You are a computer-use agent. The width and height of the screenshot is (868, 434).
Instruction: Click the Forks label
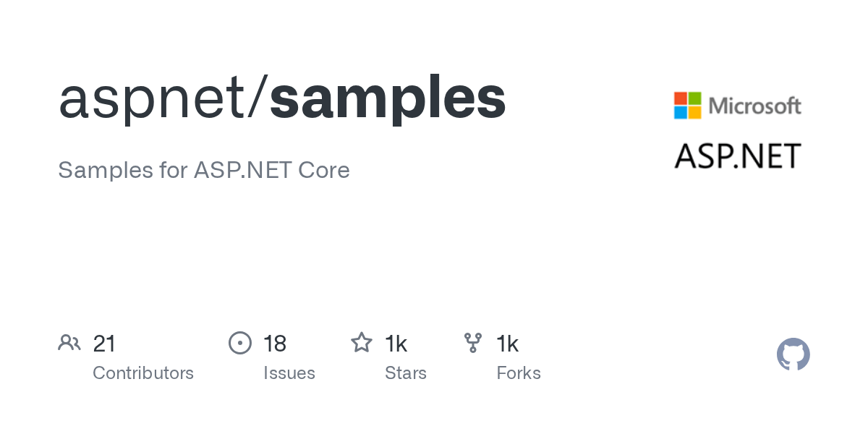coord(519,373)
